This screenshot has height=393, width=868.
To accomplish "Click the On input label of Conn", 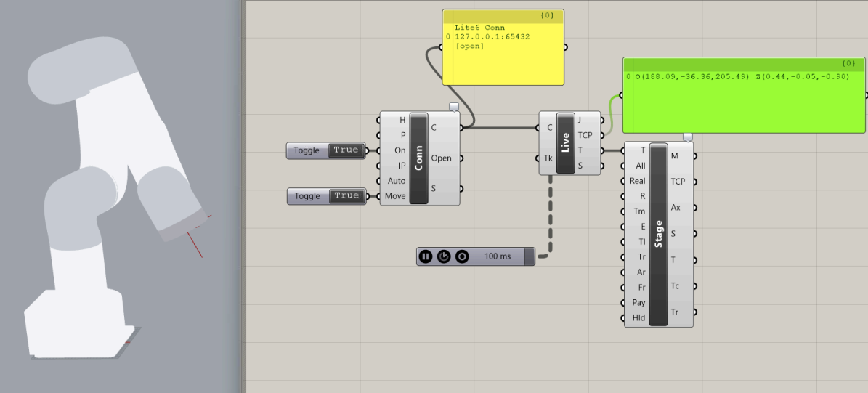I will pos(400,150).
